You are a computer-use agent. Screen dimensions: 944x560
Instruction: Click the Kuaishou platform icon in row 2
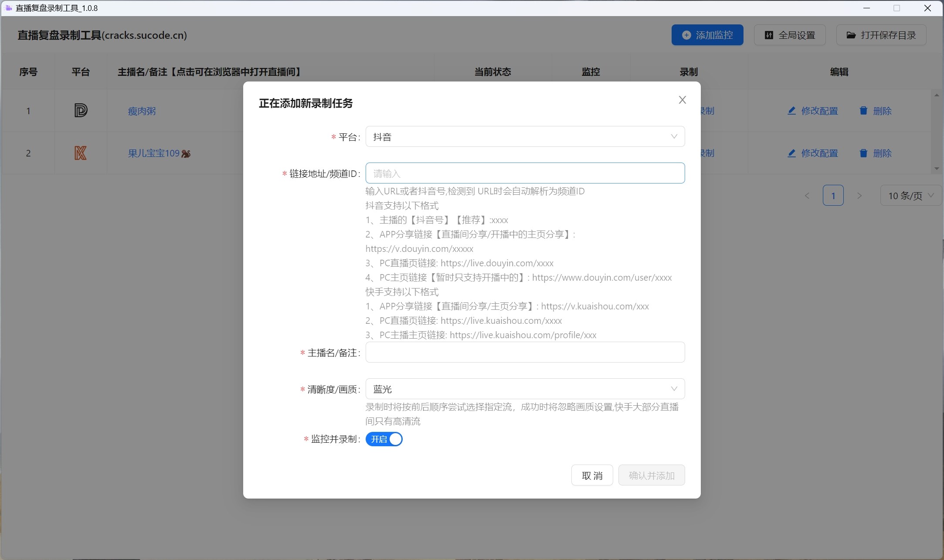(81, 153)
